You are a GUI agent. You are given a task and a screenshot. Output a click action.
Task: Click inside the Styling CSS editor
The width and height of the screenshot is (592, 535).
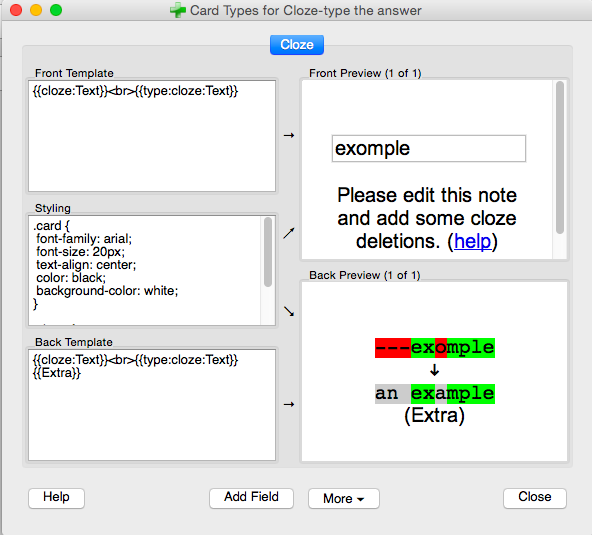[x=145, y=270]
